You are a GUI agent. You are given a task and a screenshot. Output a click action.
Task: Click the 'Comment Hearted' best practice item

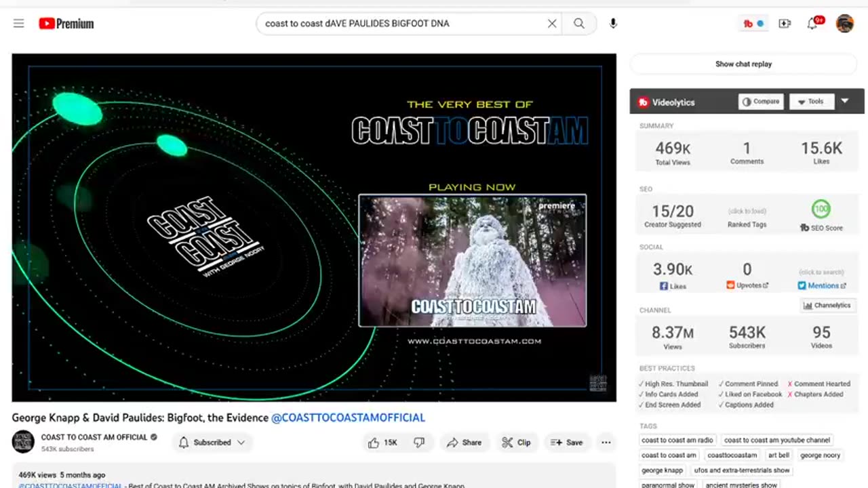click(820, 384)
